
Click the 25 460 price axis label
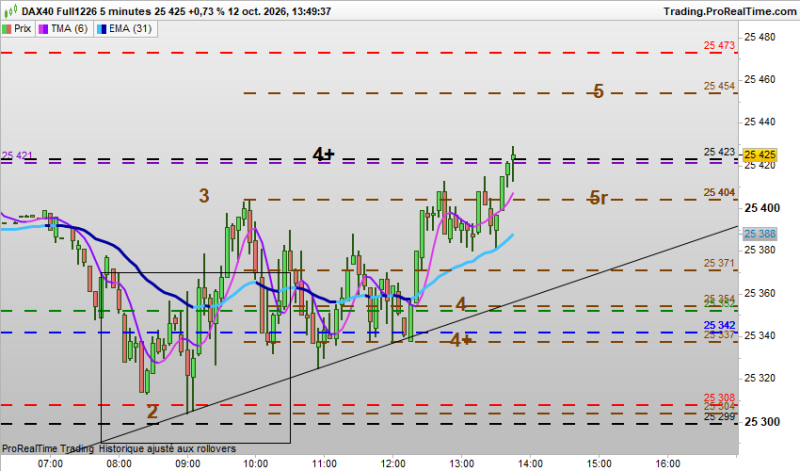(x=760, y=79)
